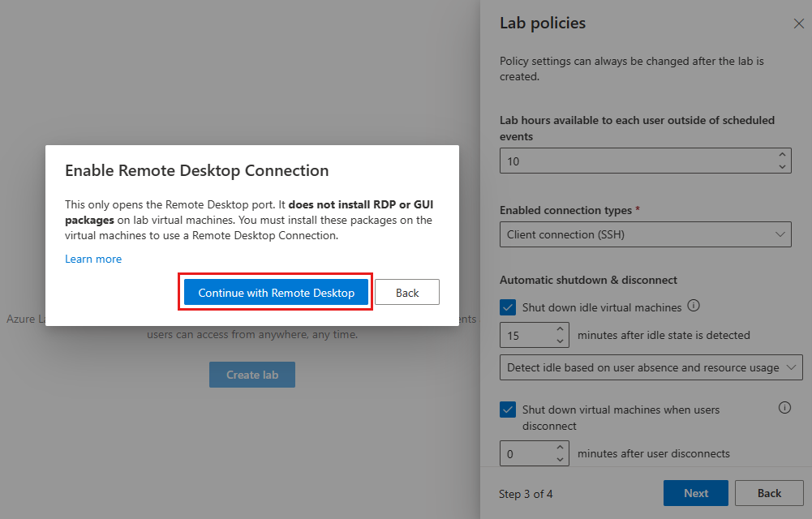Uncheck Shut down idle virtual machines
Viewport: 812px width, 519px height.
point(508,307)
